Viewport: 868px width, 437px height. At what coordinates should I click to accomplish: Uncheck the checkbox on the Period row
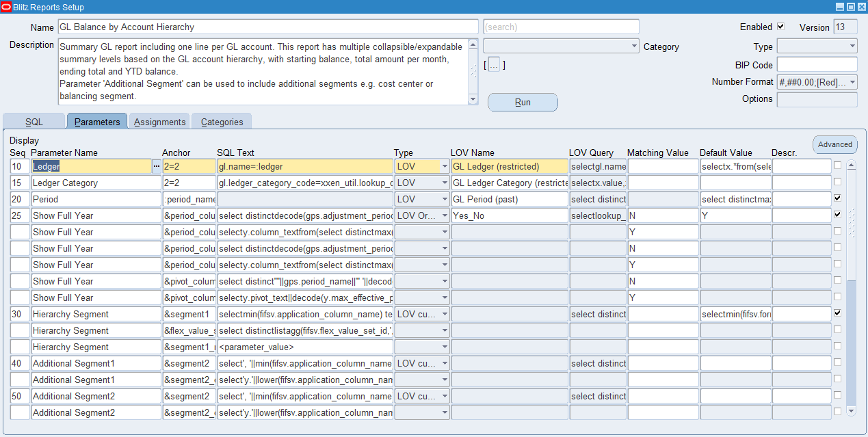tap(838, 198)
